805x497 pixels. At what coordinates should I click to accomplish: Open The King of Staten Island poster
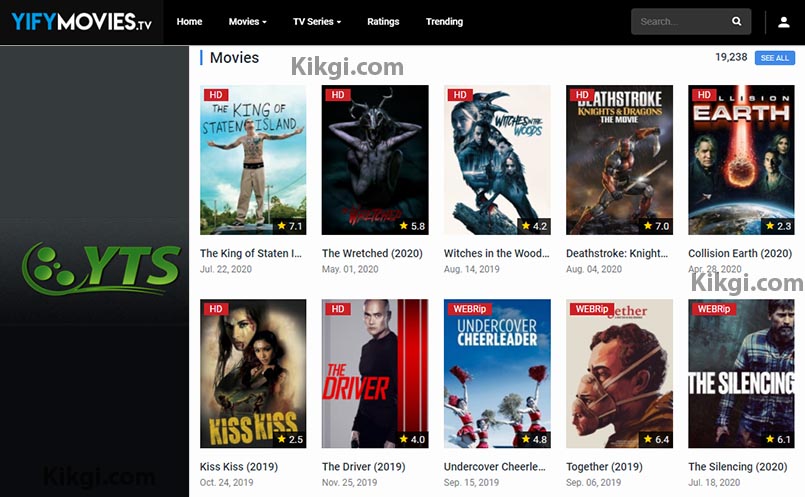pos(253,160)
